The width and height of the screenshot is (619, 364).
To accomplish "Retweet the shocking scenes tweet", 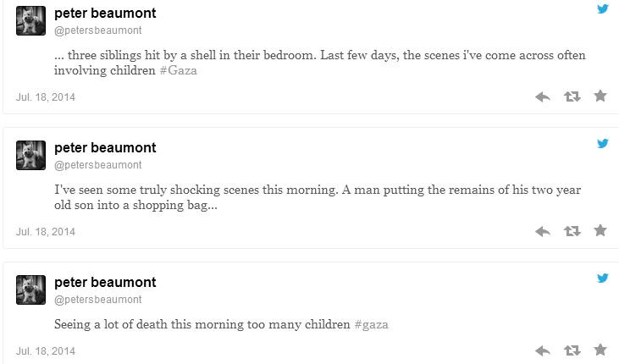I will click(x=572, y=231).
